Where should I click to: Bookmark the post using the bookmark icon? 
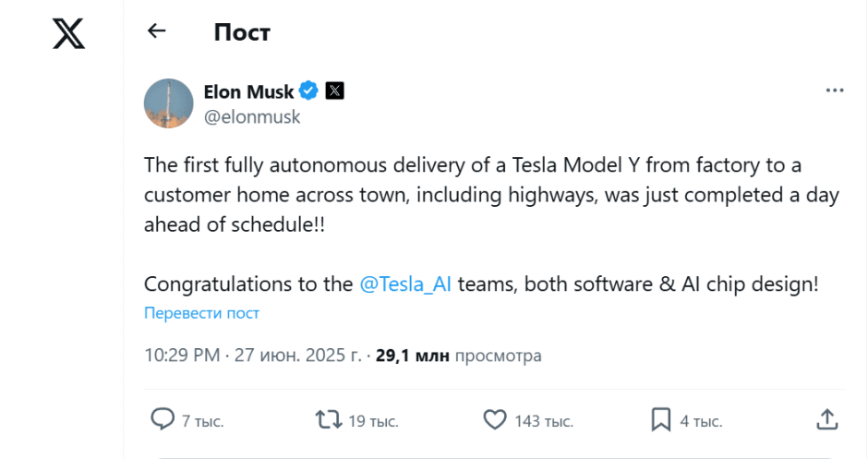click(661, 420)
